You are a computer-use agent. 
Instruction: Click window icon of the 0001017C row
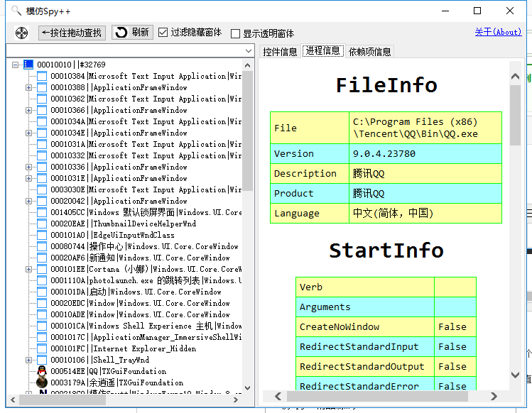[42, 337]
